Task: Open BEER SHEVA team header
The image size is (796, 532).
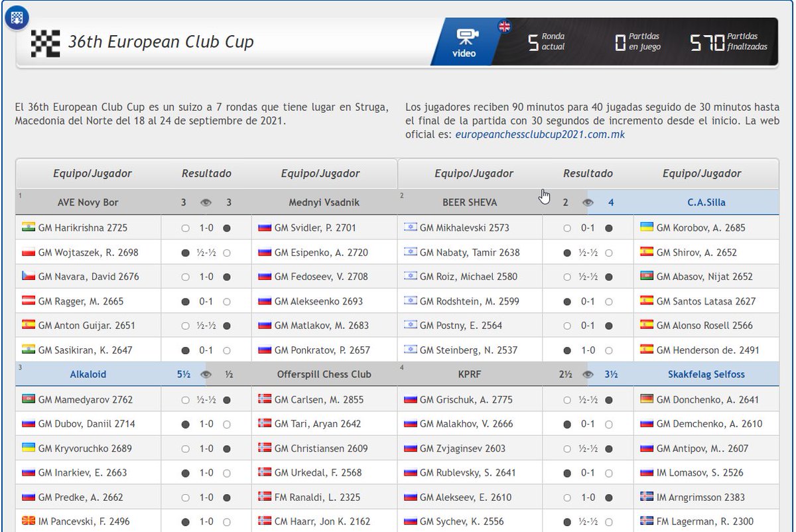Action: pyautogui.click(x=470, y=202)
